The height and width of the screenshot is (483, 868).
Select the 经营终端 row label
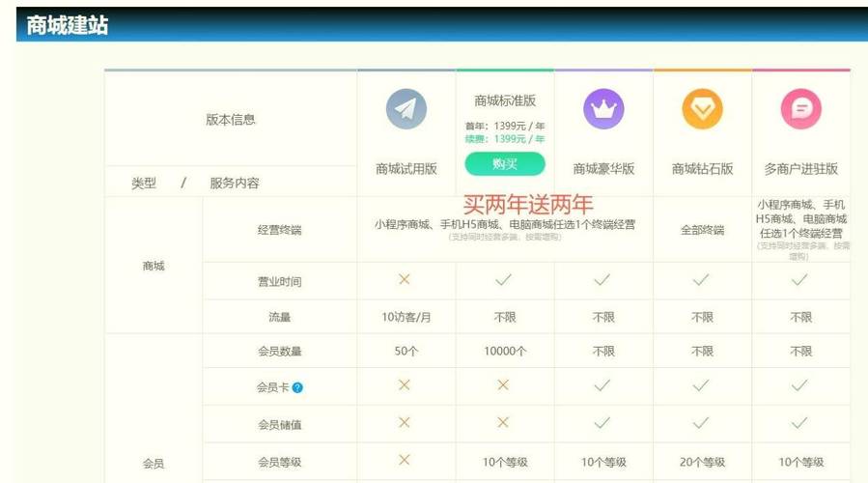(x=279, y=230)
